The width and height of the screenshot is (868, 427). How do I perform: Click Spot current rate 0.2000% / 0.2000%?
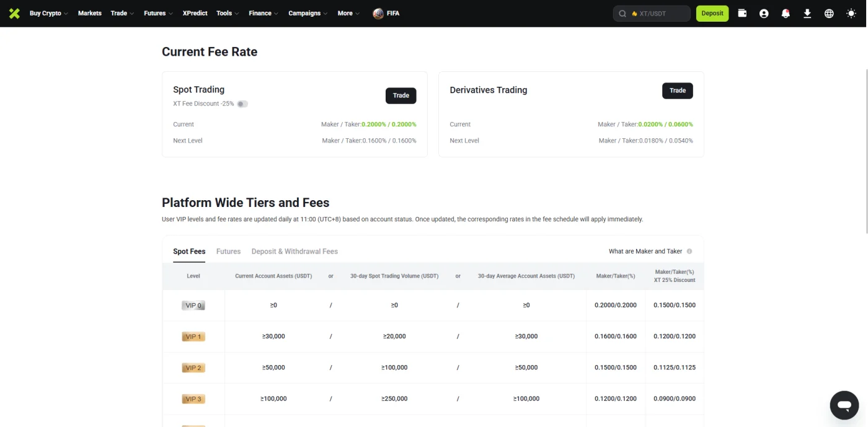(389, 125)
